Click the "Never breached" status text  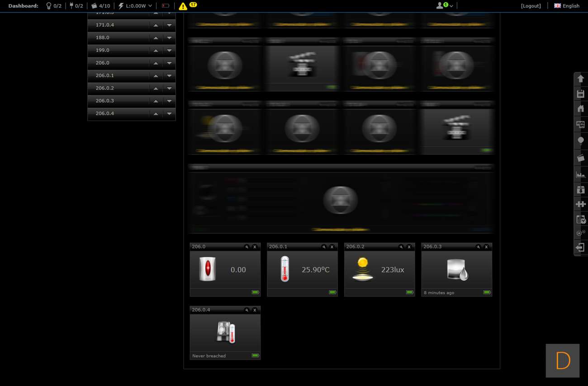209,356
